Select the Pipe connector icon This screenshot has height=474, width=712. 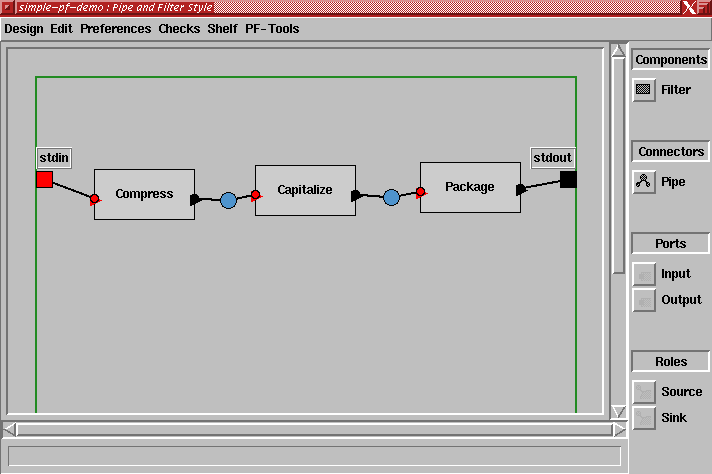(x=644, y=182)
